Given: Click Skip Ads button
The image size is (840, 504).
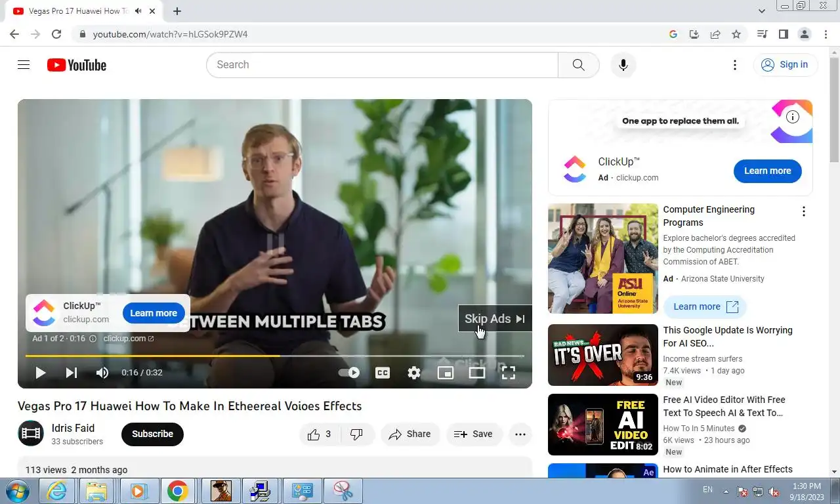Looking at the screenshot, I should point(495,318).
